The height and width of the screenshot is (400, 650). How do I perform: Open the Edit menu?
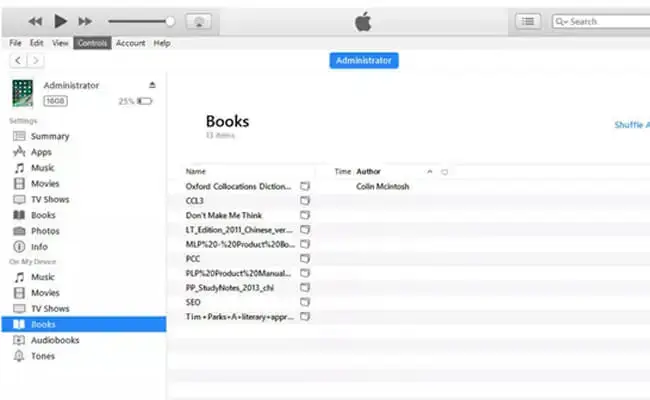(36, 43)
